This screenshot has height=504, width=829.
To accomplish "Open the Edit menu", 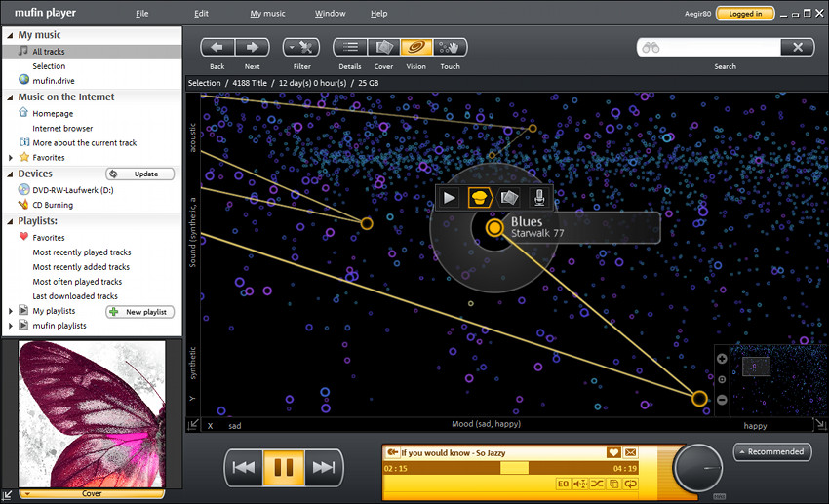I will [201, 14].
